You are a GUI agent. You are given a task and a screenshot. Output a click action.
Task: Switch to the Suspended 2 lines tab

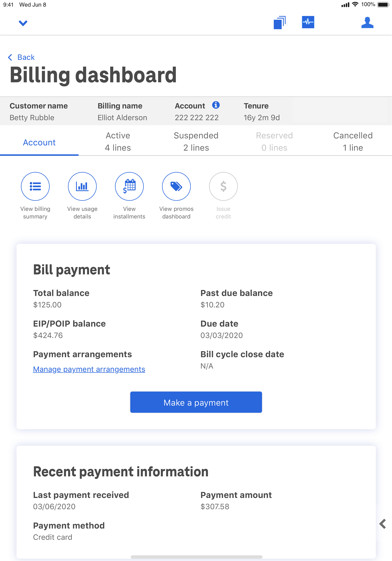[196, 142]
